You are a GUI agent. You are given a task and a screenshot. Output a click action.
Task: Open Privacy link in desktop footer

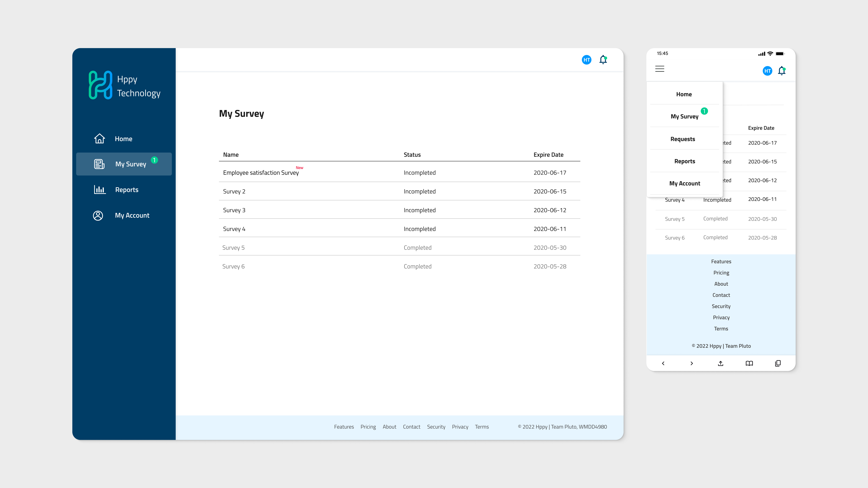460,427
